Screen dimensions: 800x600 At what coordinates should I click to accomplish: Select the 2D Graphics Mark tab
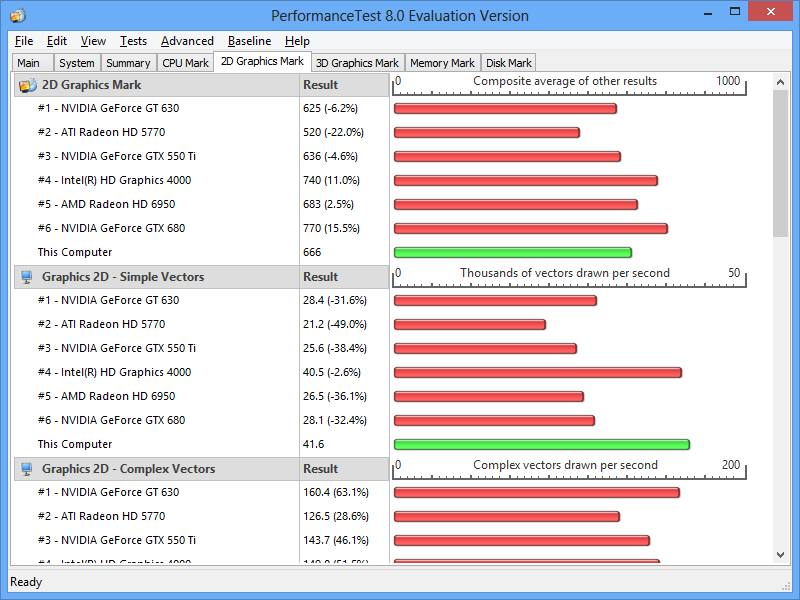tap(262, 61)
